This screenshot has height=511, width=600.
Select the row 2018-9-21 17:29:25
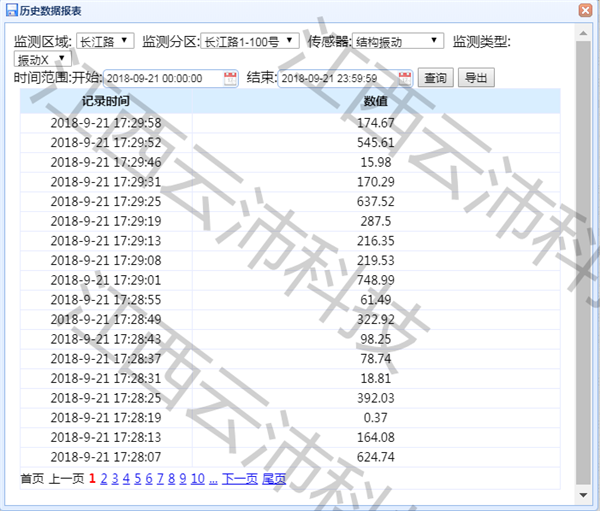pos(290,202)
